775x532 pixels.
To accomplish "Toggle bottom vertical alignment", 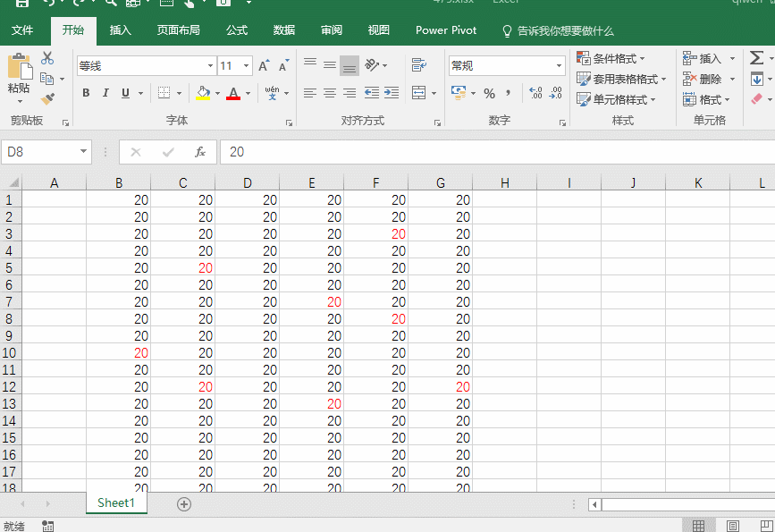I will click(350, 65).
